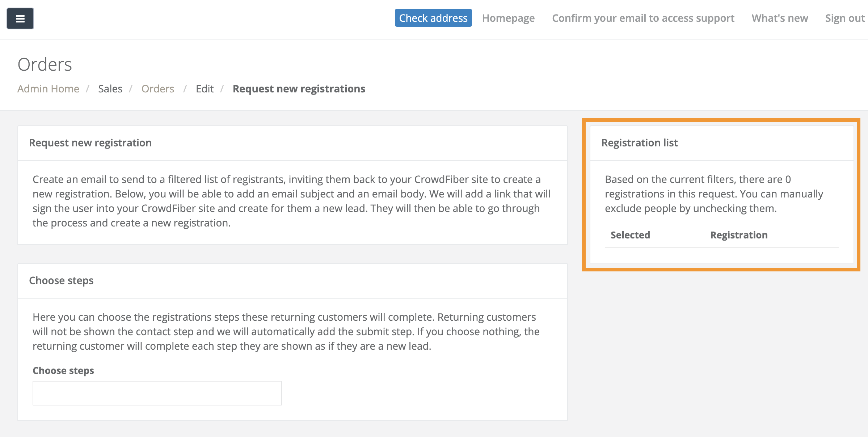Click the large Orders page heading
Image resolution: width=868 pixels, height=437 pixels.
point(45,64)
